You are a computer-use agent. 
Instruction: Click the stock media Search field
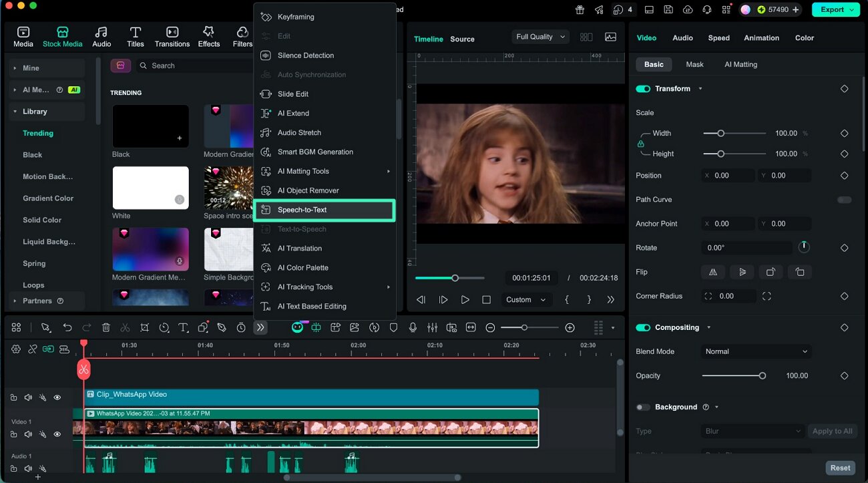194,65
